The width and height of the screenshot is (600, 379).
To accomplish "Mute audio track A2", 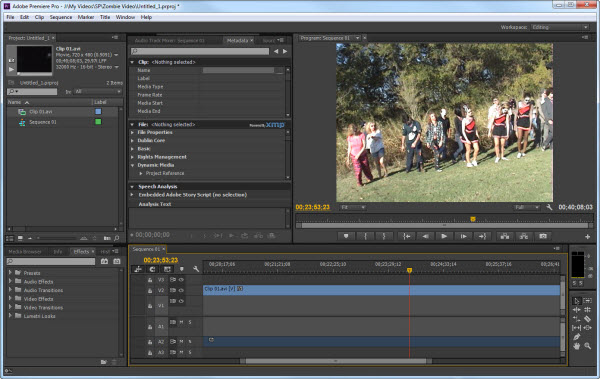I will tap(181, 341).
